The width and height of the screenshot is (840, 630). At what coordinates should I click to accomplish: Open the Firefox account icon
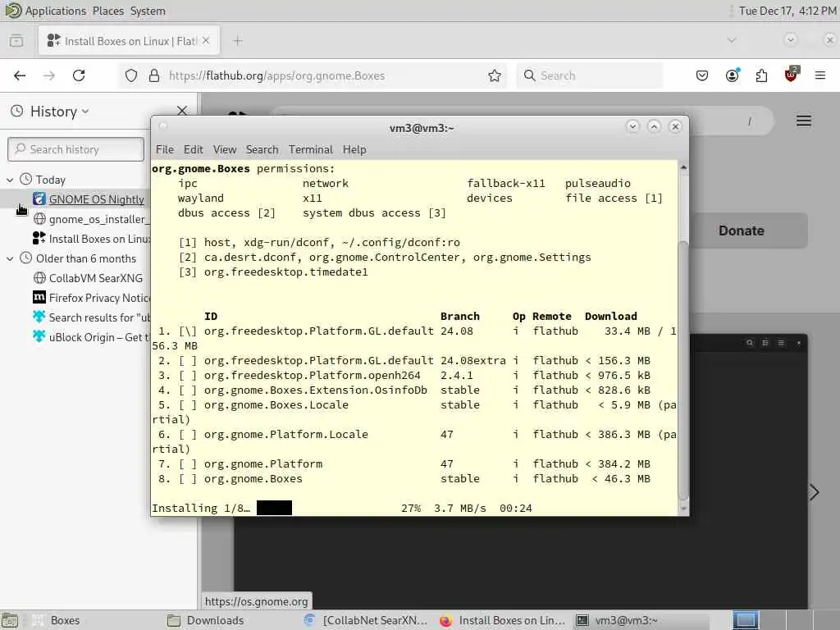coord(732,75)
